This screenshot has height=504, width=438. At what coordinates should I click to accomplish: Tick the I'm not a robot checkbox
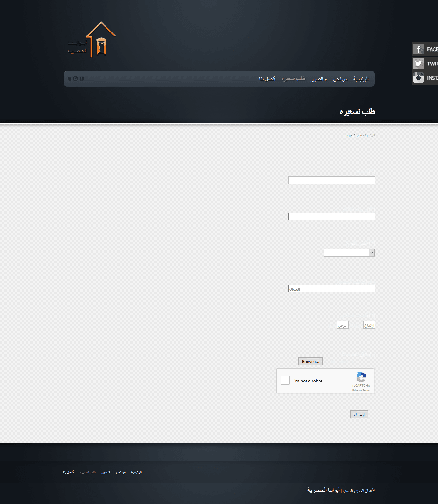(x=285, y=380)
